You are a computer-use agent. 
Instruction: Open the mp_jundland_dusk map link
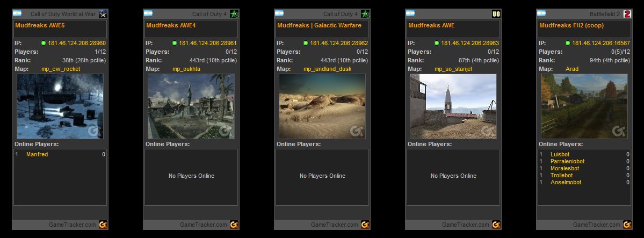(327, 69)
